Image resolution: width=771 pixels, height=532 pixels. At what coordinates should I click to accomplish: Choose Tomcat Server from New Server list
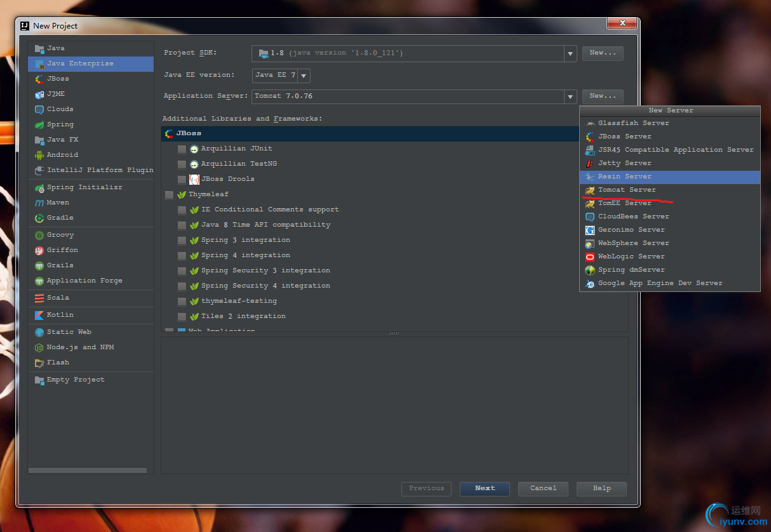coord(670,190)
